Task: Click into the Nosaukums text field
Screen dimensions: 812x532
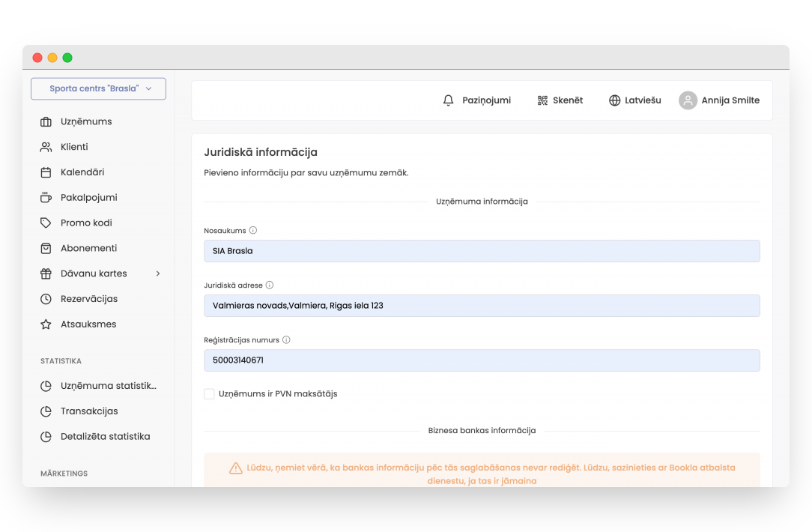Action: click(x=482, y=251)
